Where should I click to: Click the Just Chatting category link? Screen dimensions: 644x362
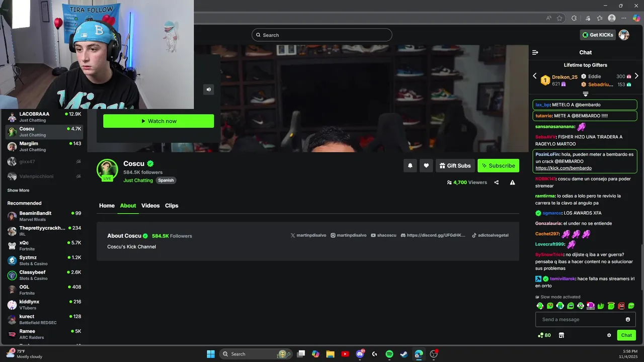[138, 180]
